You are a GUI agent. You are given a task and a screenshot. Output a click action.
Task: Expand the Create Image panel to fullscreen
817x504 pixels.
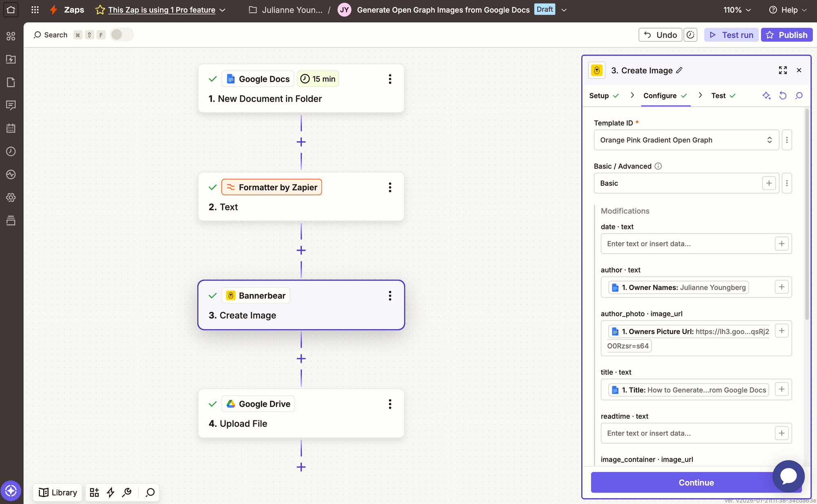click(783, 70)
